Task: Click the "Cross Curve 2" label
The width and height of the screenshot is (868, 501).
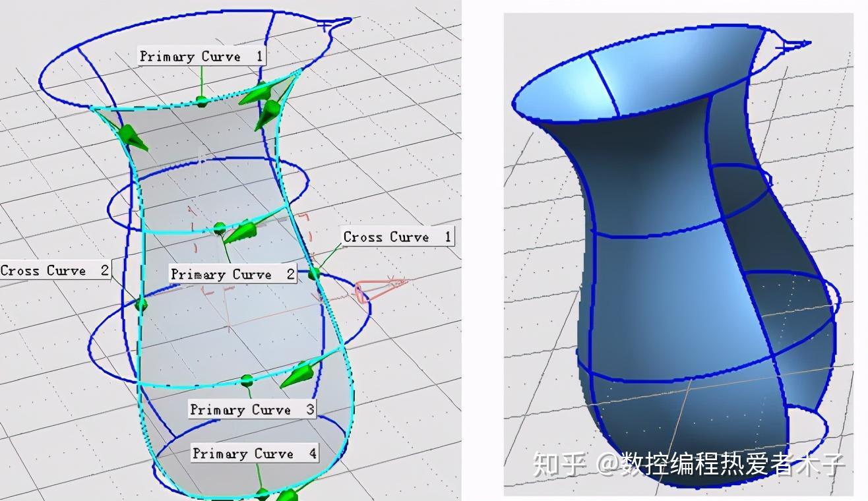Action: click(55, 270)
